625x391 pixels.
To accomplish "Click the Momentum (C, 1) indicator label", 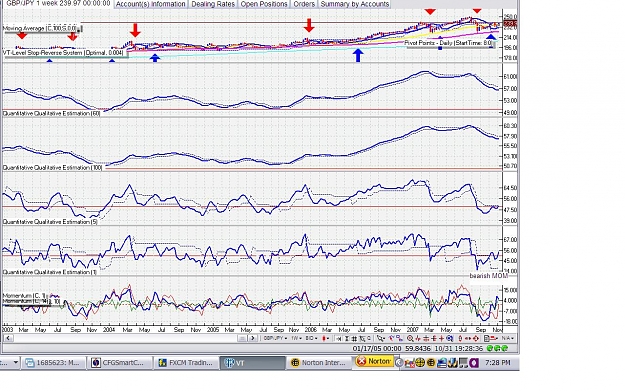I will (x=25, y=296).
